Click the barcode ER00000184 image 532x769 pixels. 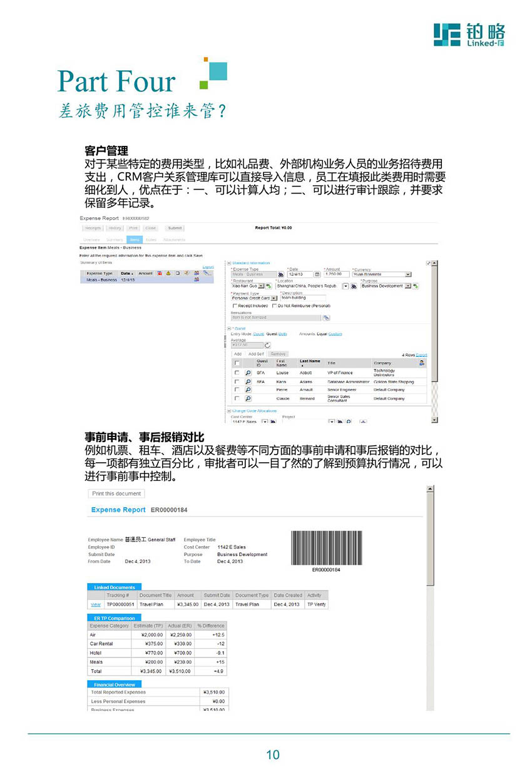pyautogui.click(x=327, y=549)
